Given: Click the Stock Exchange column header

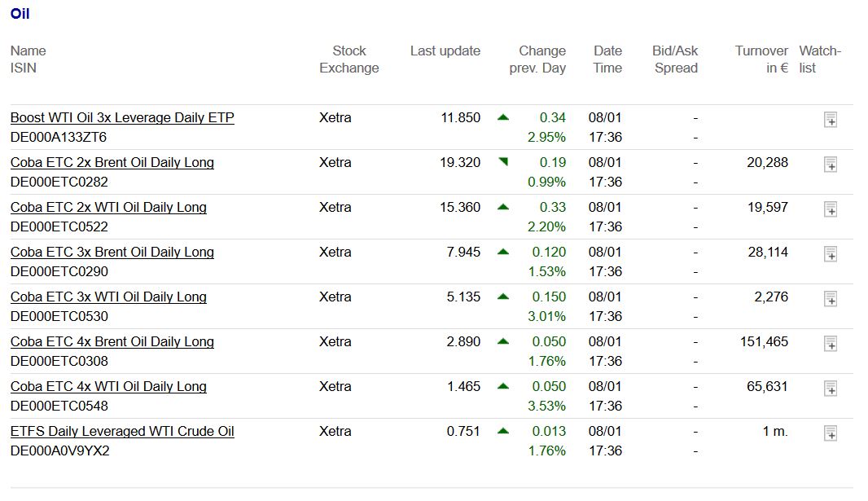Looking at the screenshot, I should tap(349, 59).
